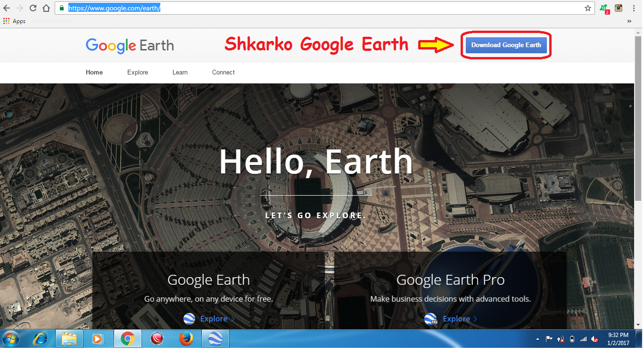Click the Google Earth logo
644x362 pixels.
tap(130, 45)
